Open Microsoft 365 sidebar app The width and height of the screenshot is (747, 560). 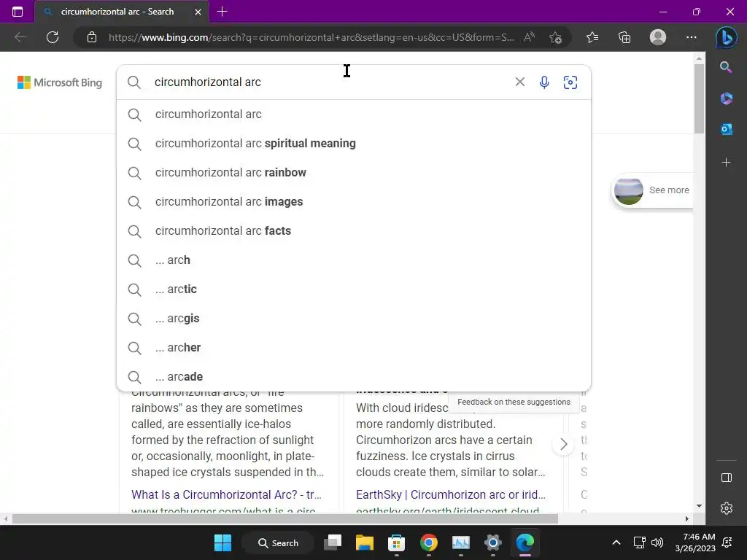point(726,98)
